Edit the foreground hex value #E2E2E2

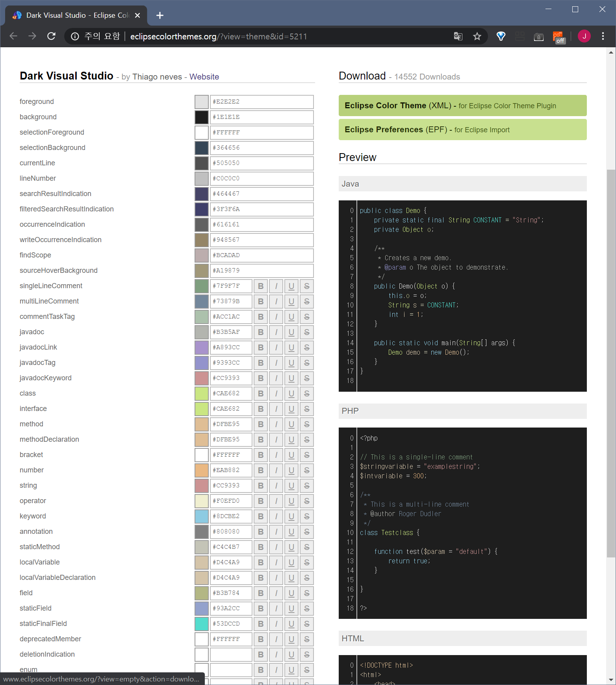(262, 102)
